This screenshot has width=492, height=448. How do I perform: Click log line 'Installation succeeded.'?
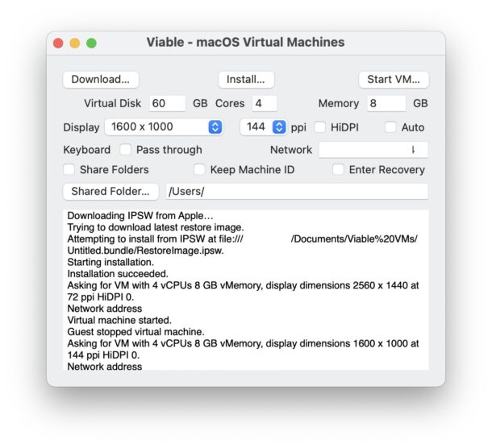(118, 274)
